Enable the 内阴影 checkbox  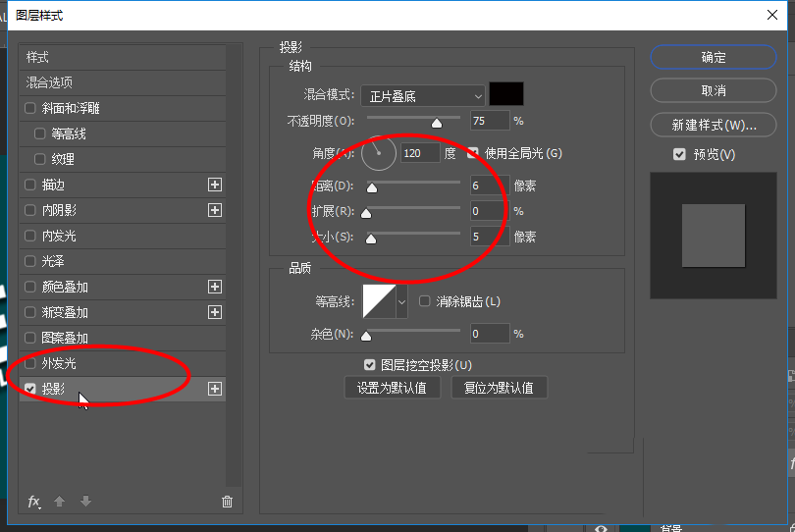pos(29,210)
